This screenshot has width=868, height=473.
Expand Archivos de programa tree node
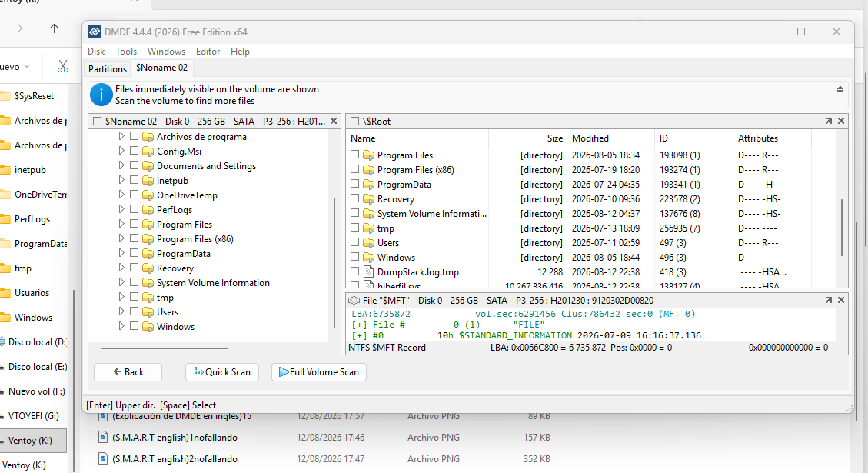click(x=121, y=136)
